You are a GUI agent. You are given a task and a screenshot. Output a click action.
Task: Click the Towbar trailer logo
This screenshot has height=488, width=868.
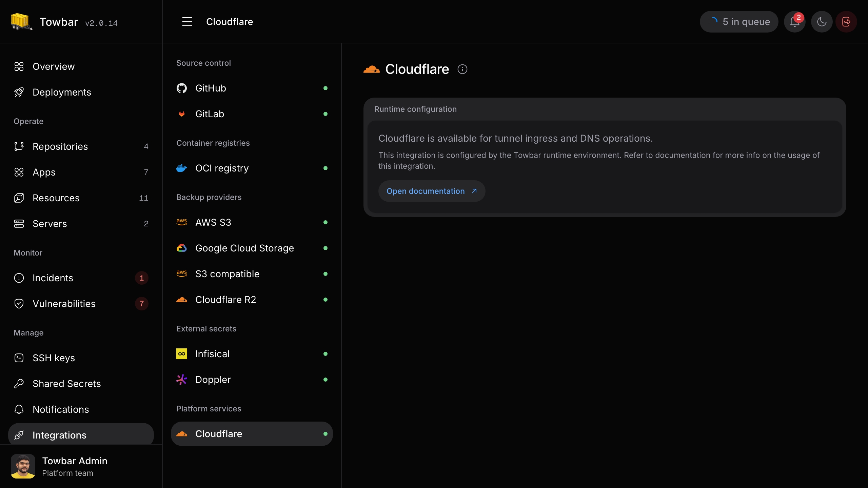[x=22, y=22]
